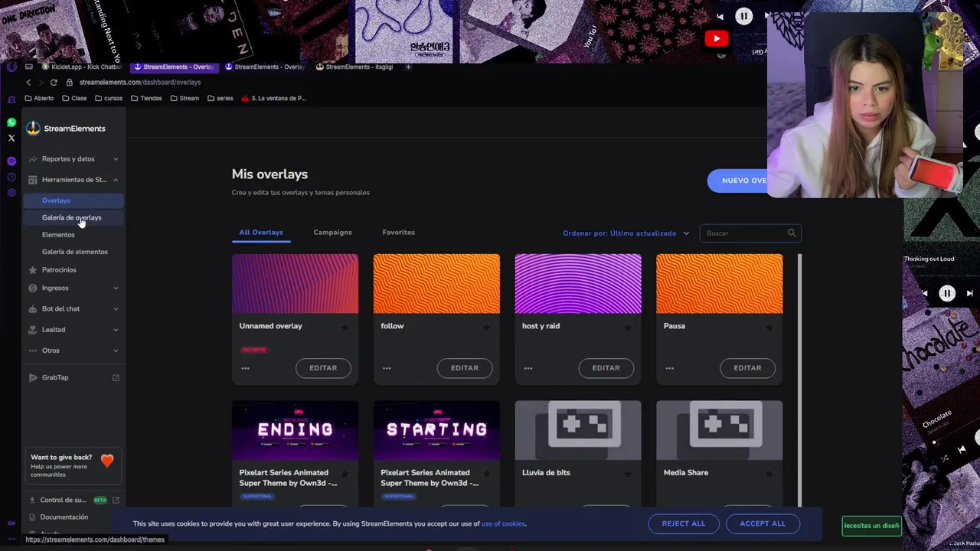
Task: Click EDITAR on host y raid overlay
Action: tap(606, 368)
